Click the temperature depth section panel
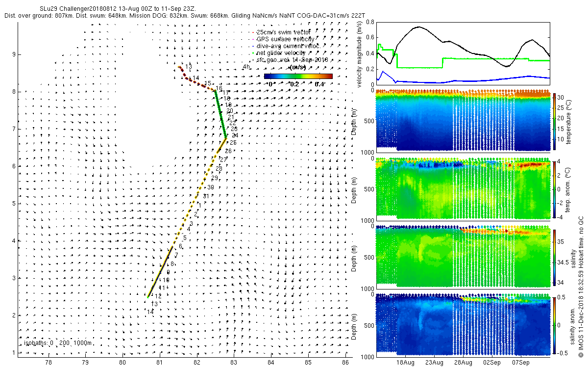Image resolution: width=588 pixels, height=368 pixels. (463, 120)
